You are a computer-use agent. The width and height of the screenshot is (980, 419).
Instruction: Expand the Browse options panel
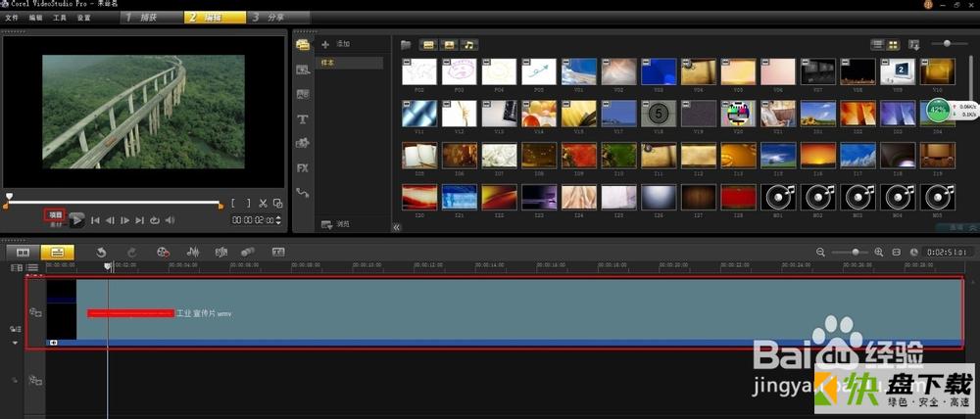click(x=335, y=224)
